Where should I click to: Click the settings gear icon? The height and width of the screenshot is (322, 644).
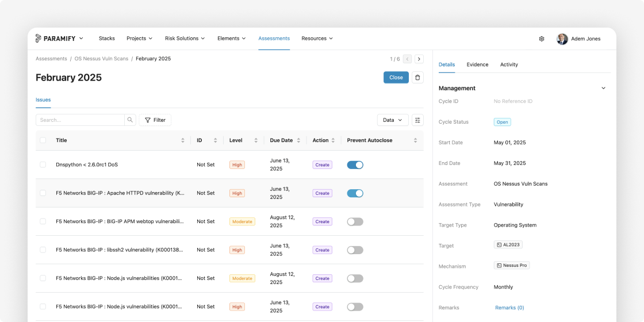point(541,39)
